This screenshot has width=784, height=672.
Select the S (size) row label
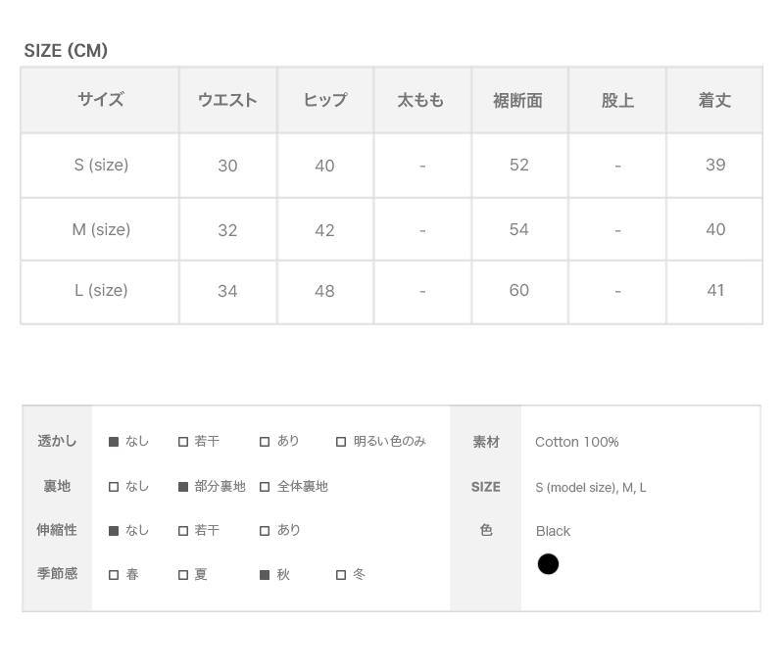click(101, 165)
